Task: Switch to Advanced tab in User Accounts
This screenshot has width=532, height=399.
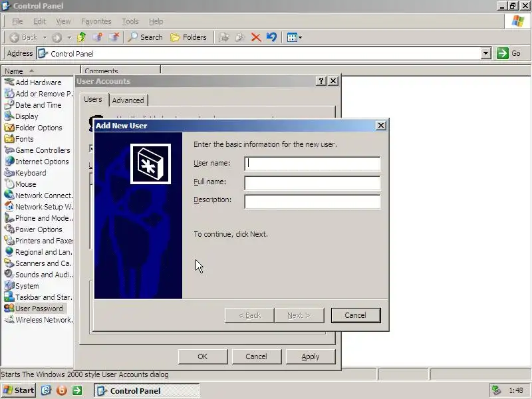Action: click(128, 100)
